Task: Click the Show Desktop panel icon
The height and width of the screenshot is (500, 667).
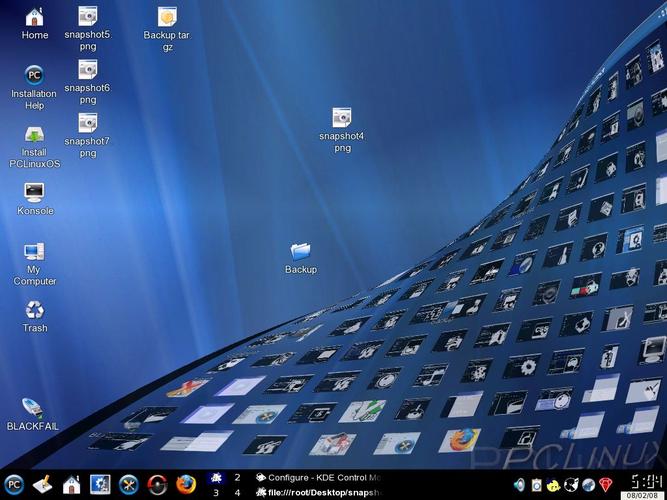Action: click(x=42, y=485)
